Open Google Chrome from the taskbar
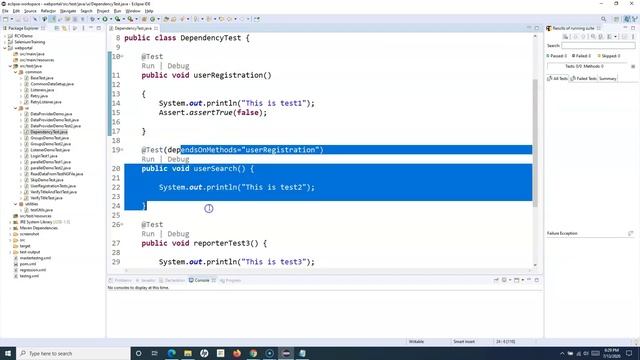The height and width of the screenshot is (360, 640). tap(253, 353)
